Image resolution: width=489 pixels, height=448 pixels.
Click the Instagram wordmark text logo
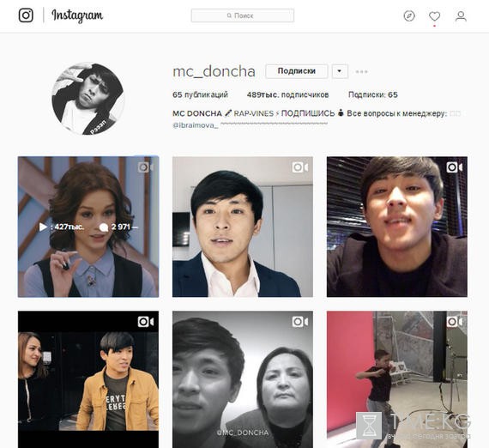(77, 15)
